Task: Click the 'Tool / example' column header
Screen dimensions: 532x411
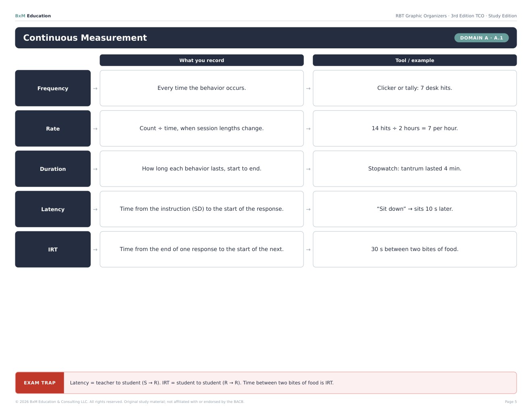Action: click(x=415, y=60)
